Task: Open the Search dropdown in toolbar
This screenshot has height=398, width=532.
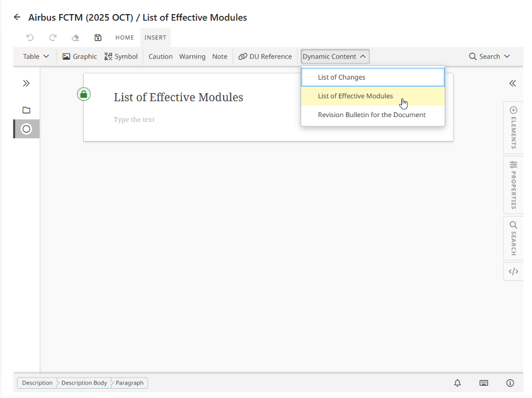Action: point(489,57)
